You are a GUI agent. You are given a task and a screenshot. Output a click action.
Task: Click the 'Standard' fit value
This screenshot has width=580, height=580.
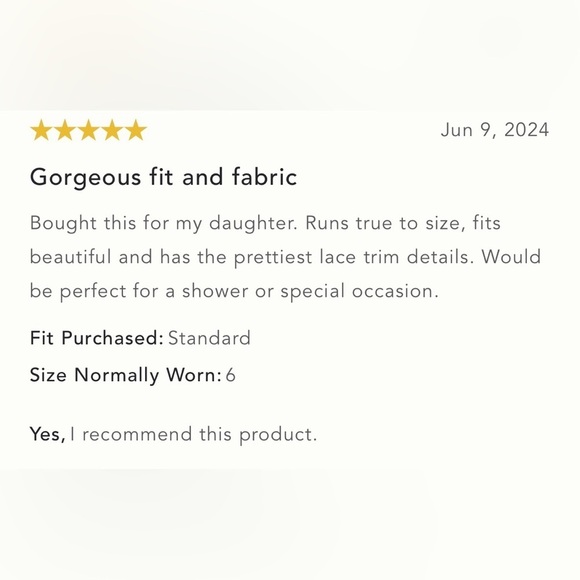pyautogui.click(x=209, y=338)
